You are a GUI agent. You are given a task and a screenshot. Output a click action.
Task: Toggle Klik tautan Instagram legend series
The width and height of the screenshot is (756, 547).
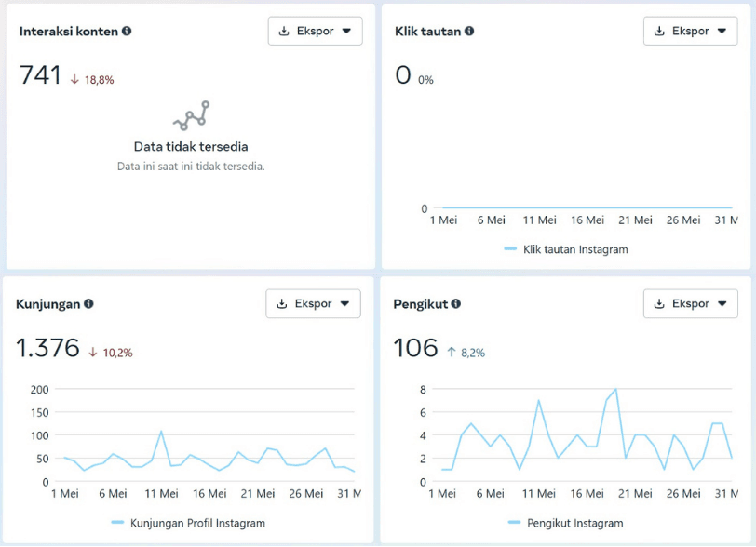point(566,249)
